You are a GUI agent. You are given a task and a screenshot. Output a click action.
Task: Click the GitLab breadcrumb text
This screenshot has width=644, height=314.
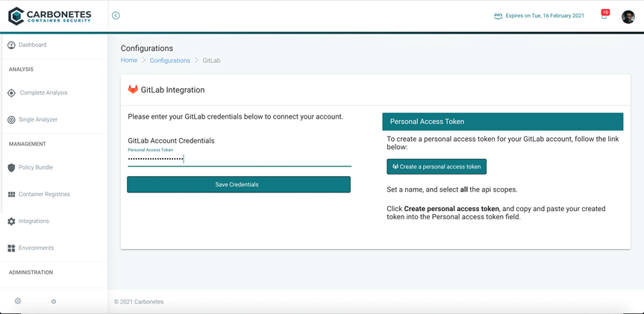(212, 60)
